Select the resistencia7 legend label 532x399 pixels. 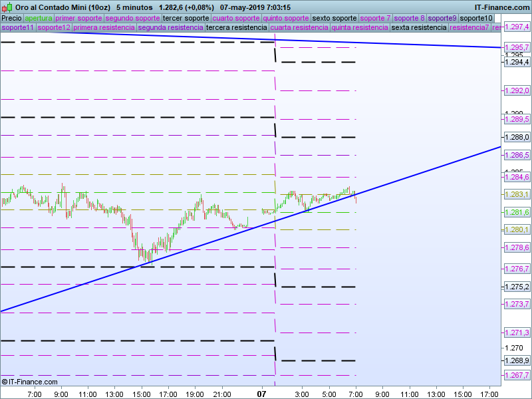click(x=469, y=27)
